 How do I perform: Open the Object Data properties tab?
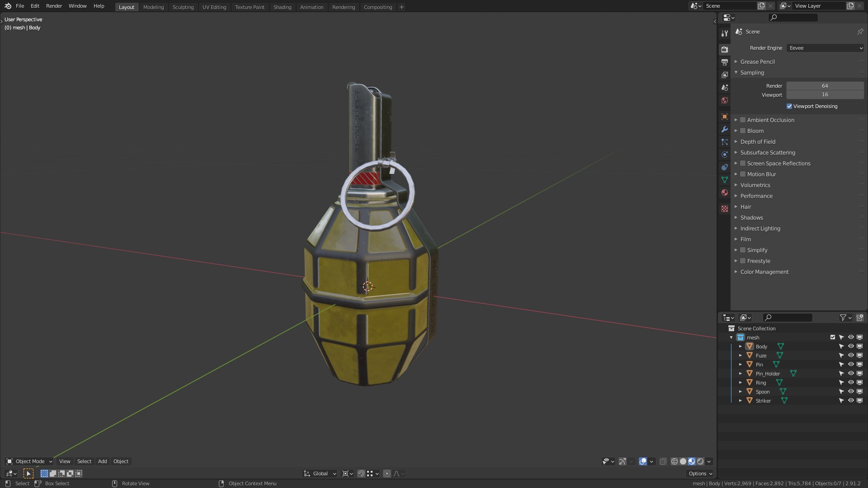click(725, 180)
